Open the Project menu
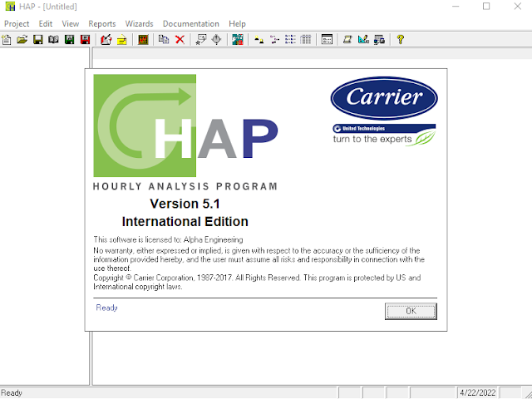 point(17,24)
